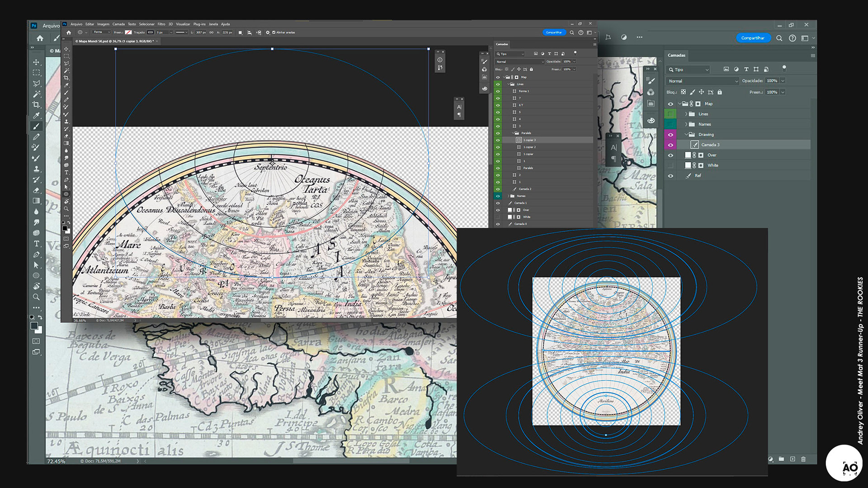
Task: Open help icon in back window top bar
Action: (793, 38)
